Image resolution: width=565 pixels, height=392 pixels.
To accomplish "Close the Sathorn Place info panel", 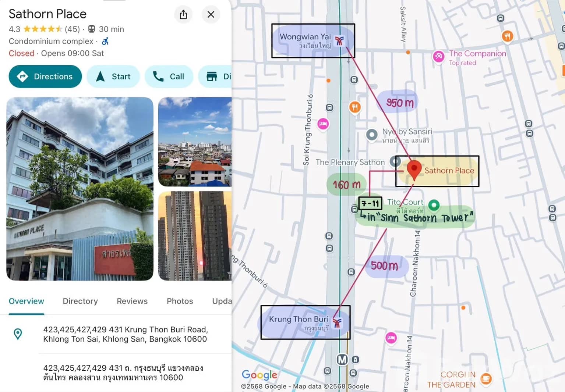I will click(x=211, y=15).
